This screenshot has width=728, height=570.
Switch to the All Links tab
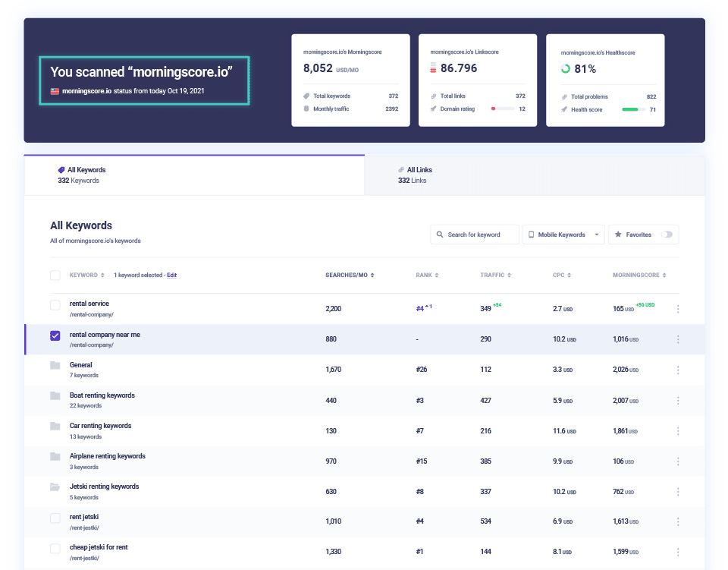(535, 175)
